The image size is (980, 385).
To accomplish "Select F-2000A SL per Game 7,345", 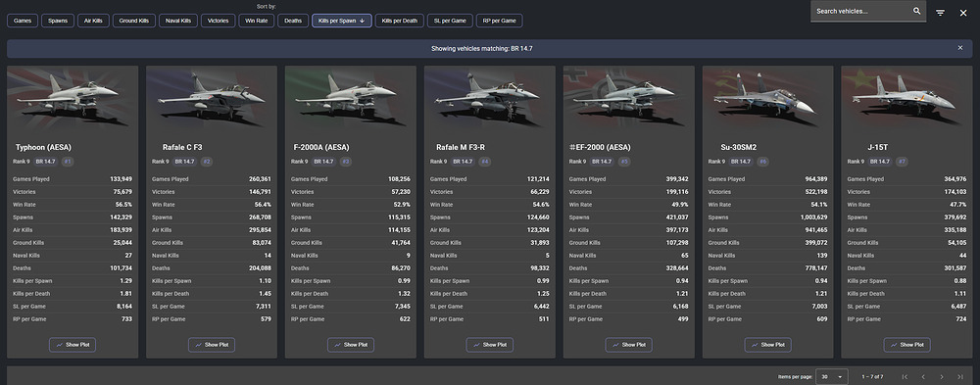I will 403,307.
